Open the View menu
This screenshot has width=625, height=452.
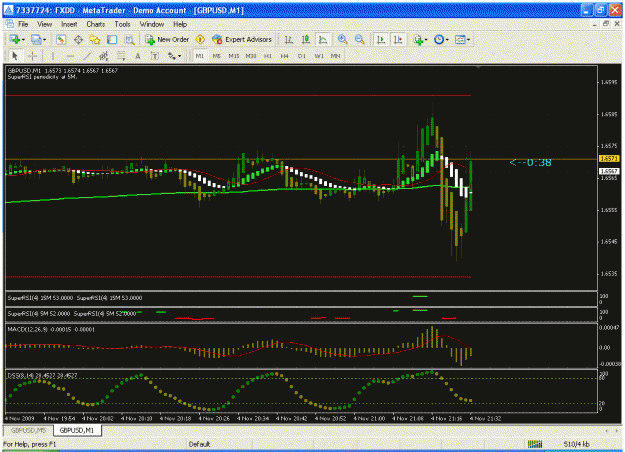click(45, 24)
